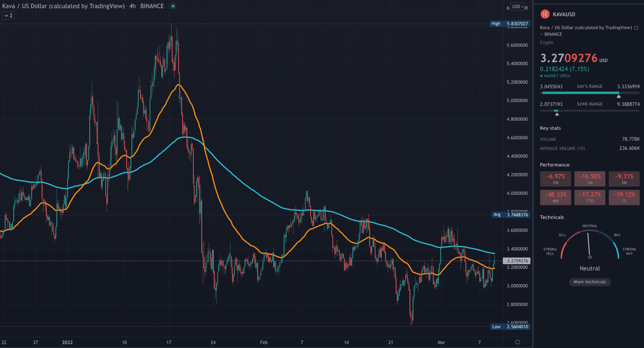Click the Technicals section heading
644x348 pixels.
[552, 217]
